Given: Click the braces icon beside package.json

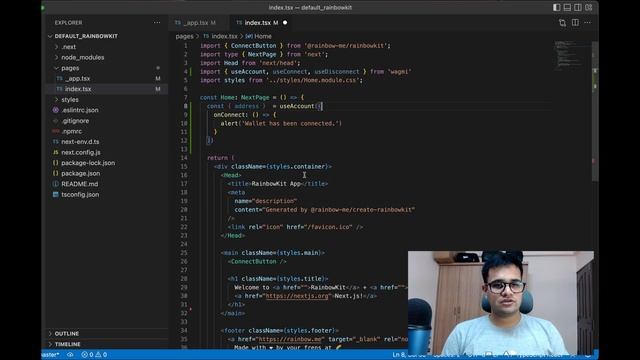Looking at the screenshot, I should coord(56,173).
